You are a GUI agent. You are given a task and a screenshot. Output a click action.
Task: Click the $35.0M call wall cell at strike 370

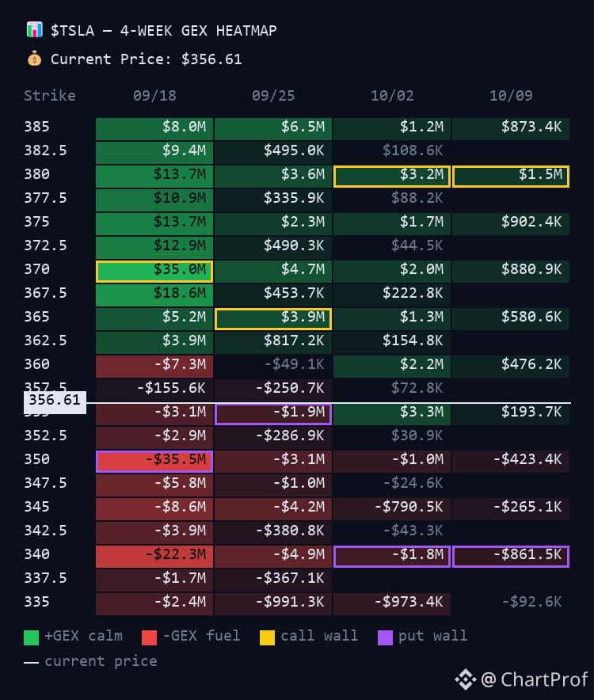coord(154,272)
